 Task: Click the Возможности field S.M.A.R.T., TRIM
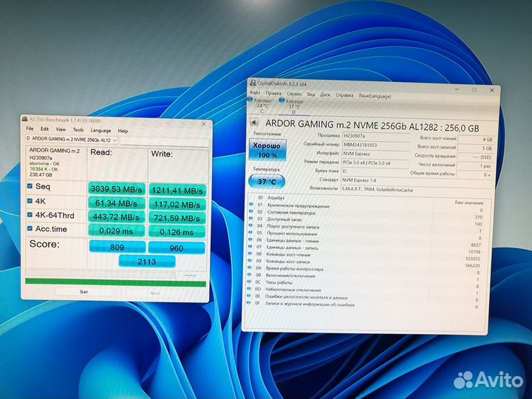[x=417, y=191]
